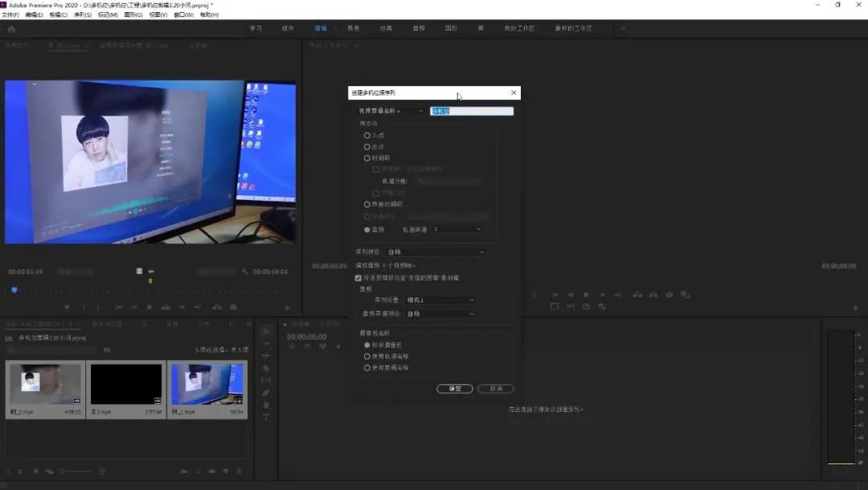Switch to 音频 workspace tab
The width and height of the screenshot is (868, 490).
pos(419,28)
